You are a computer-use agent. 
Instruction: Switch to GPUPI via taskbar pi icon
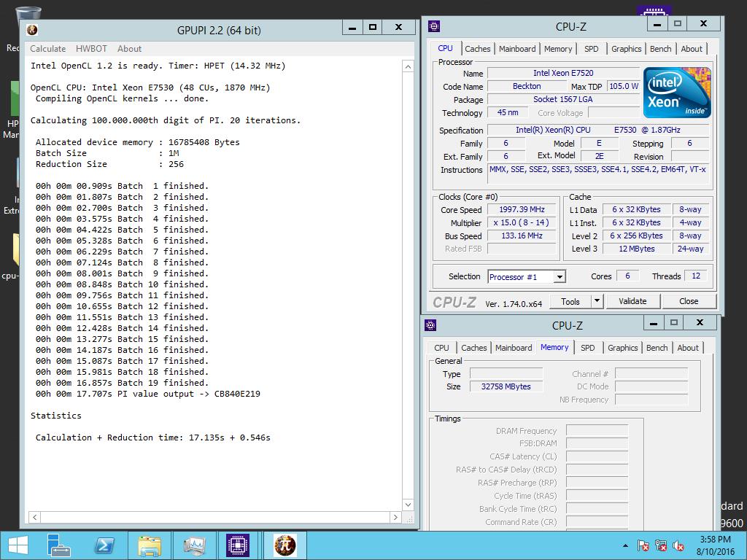[x=285, y=545]
